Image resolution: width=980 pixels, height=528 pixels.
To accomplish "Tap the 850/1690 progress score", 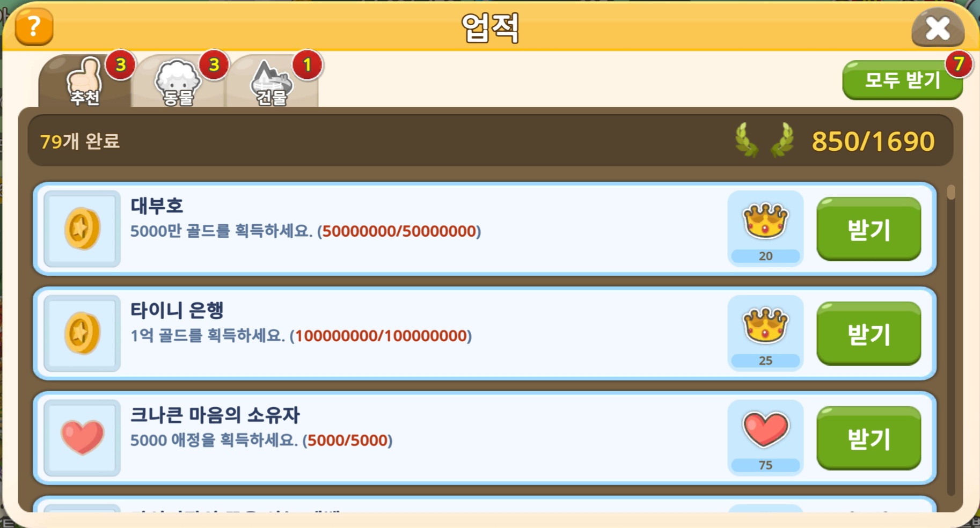I will pyautogui.click(x=873, y=142).
